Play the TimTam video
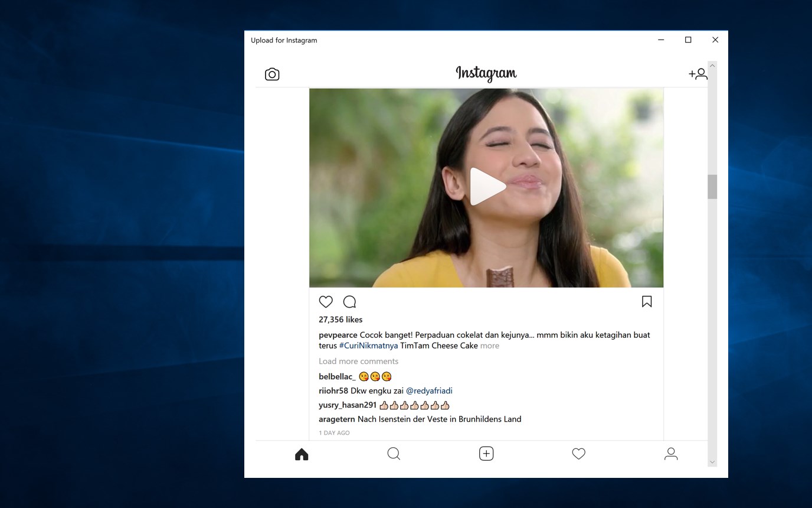The image size is (812, 508). [487, 187]
